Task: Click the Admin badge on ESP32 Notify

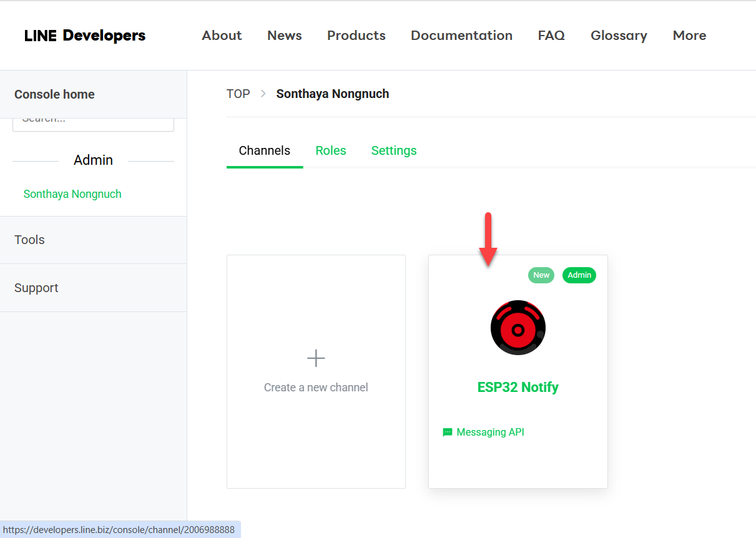Action: 579,275
